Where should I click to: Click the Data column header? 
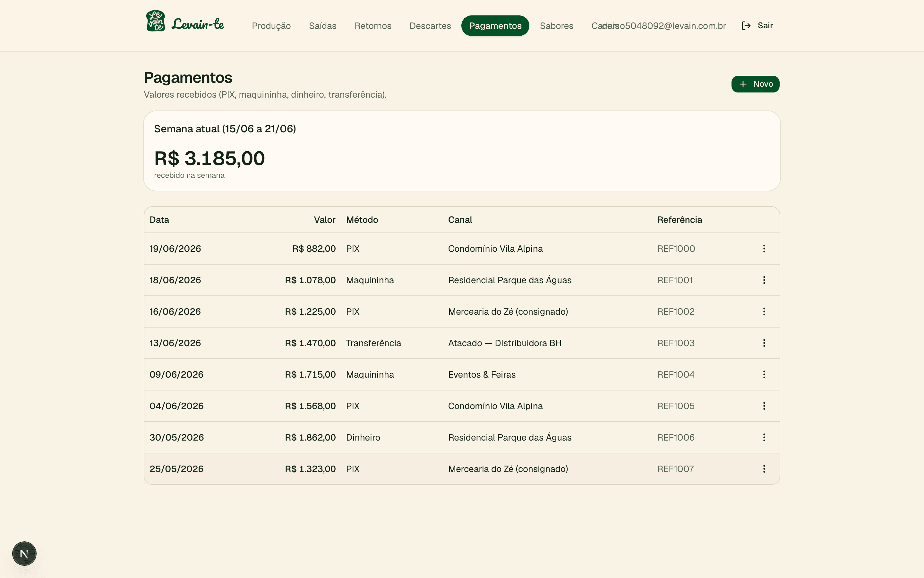[159, 220]
